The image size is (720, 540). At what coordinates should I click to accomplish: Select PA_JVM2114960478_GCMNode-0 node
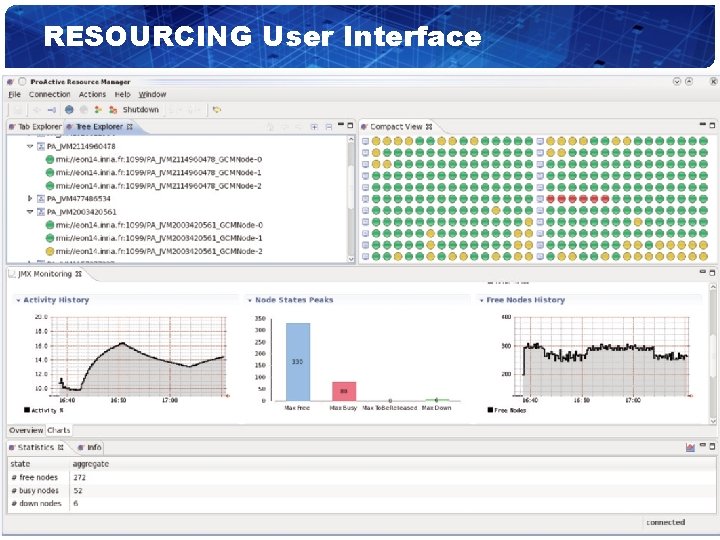click(x=154, y=159)
